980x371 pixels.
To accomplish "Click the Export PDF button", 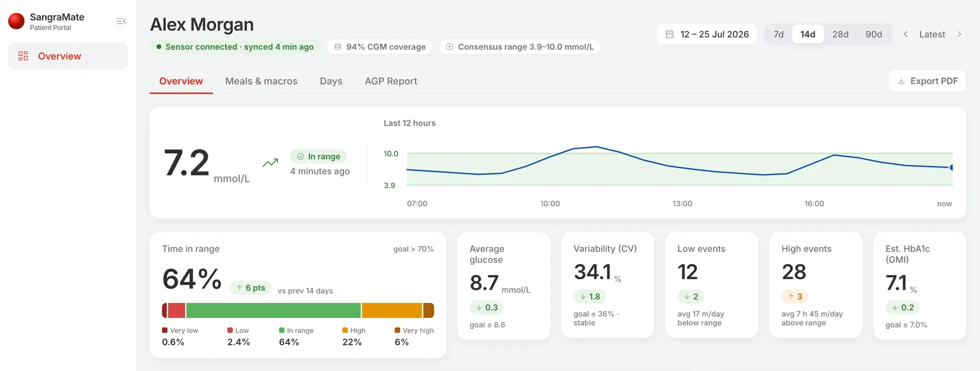I will [927, 81].
